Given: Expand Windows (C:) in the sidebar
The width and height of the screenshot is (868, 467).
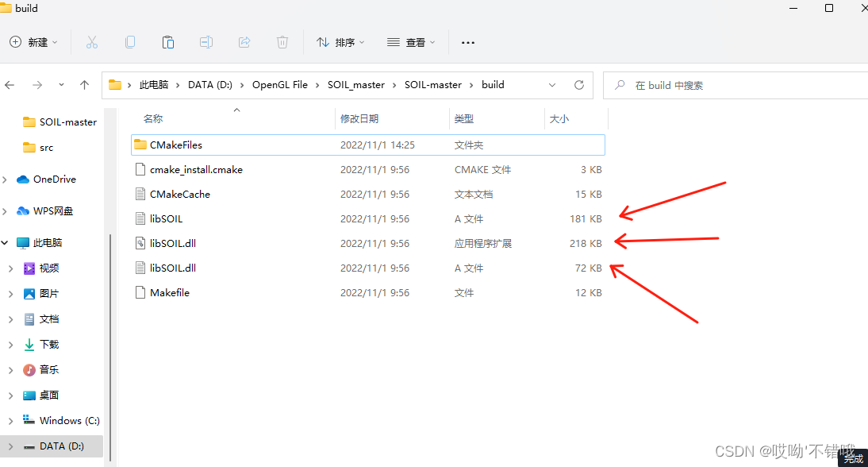Looking at the screenshot, I should 11,420.
